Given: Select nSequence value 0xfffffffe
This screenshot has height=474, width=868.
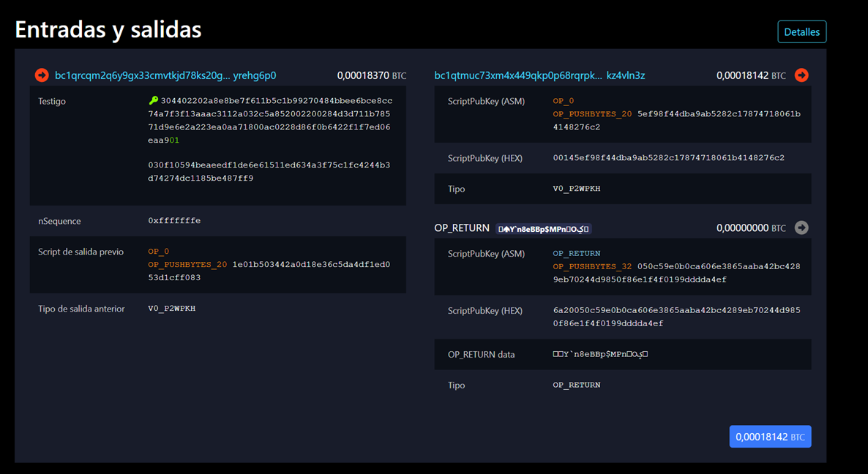Looking at the screenshot, I should point(174,221).
